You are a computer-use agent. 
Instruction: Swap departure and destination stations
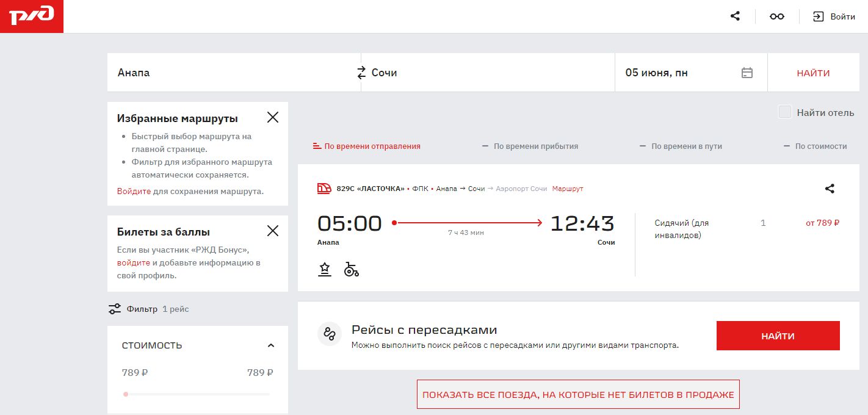361,73
